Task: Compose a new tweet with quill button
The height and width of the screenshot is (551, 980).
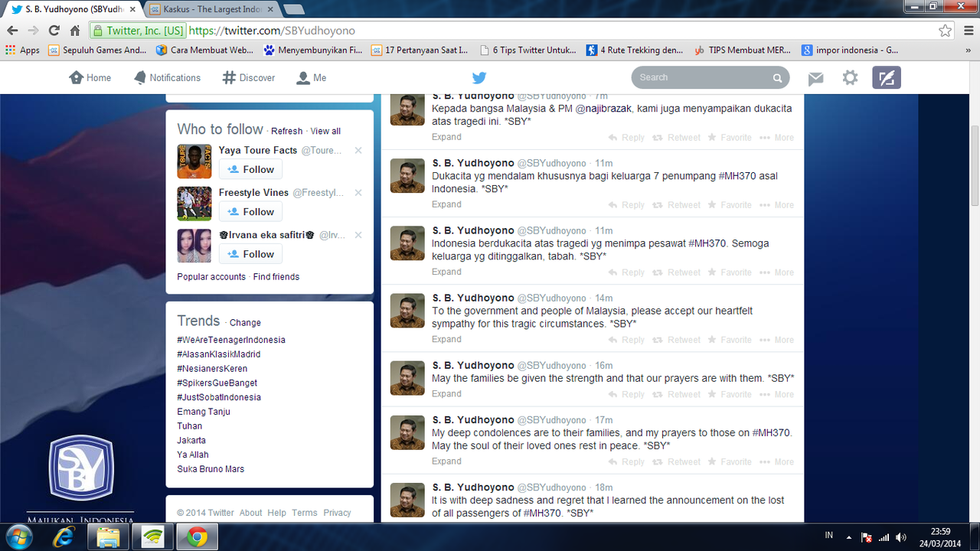Action: [887, 77]
